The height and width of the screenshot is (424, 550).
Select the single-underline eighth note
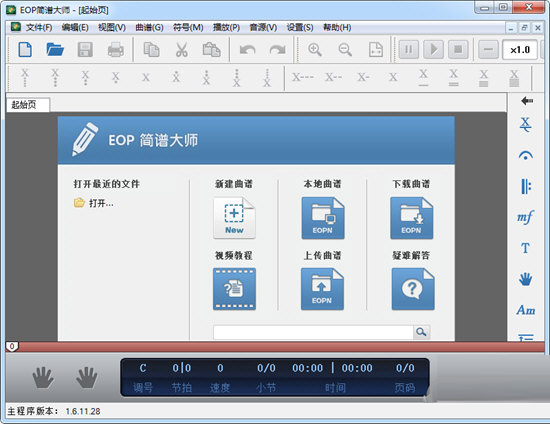point(423,78)
